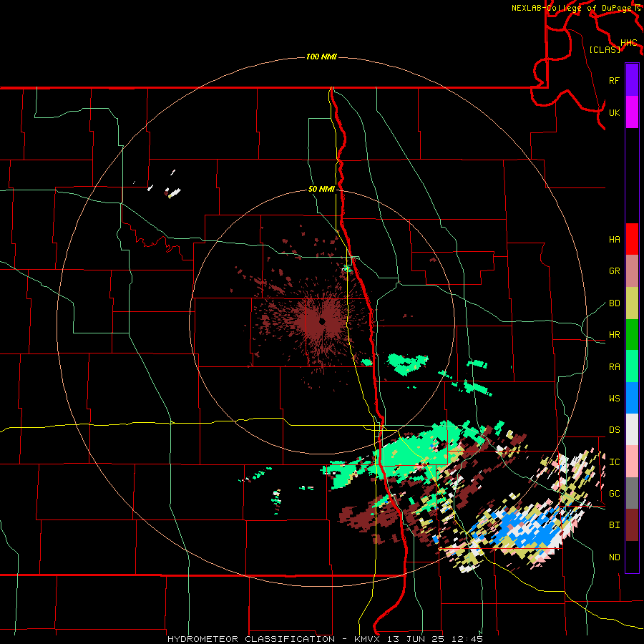Image resolution: width=644 pixels, height=644 pixels.
Task: Click the RA legend label
Action: 614,367
